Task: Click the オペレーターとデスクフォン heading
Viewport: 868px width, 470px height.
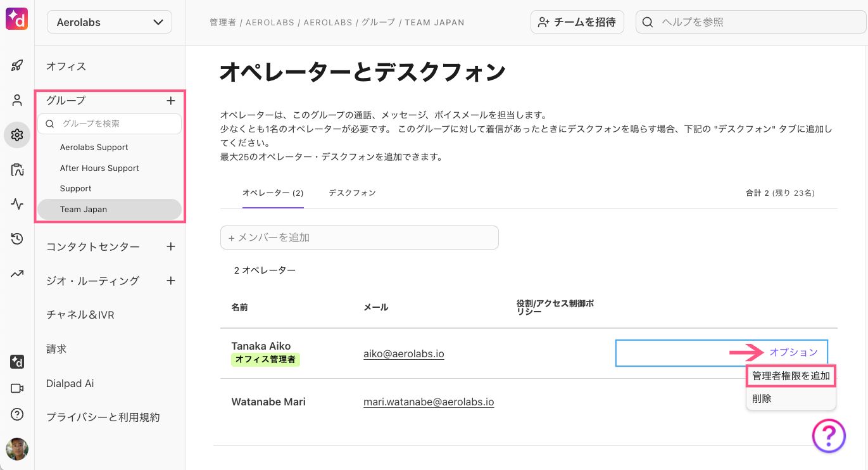Action: pyautogui.click(x=362, y=72)
